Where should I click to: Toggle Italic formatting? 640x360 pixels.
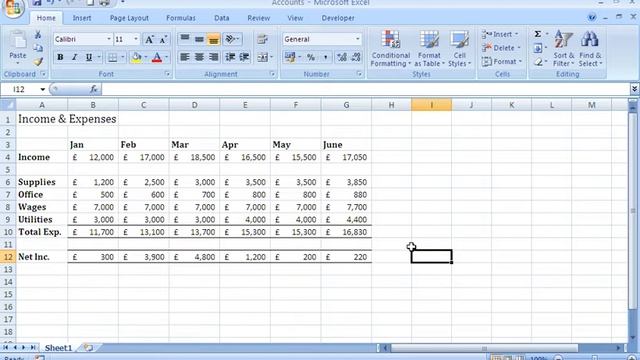coord(74,57)
